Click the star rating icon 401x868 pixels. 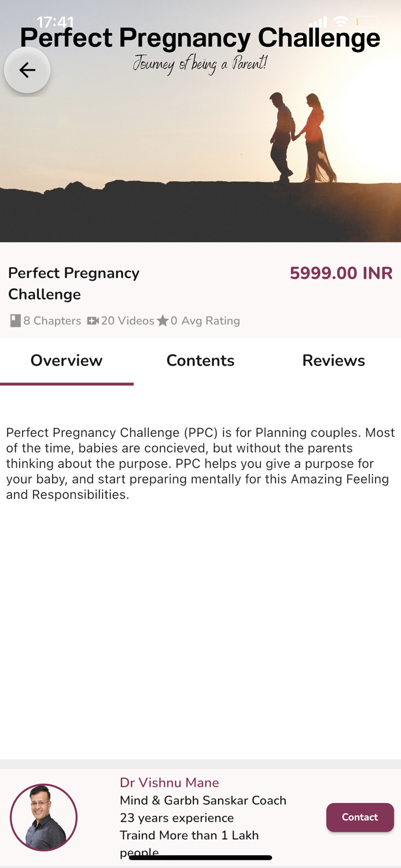pos(163,320)
